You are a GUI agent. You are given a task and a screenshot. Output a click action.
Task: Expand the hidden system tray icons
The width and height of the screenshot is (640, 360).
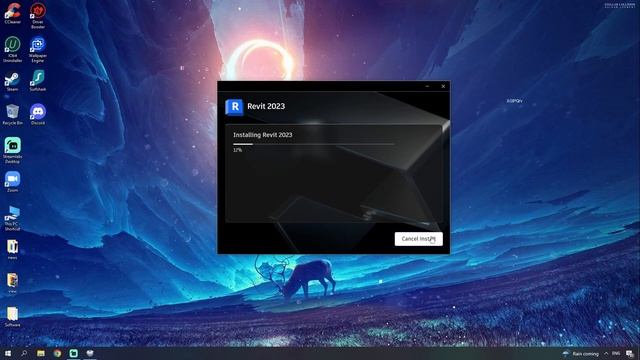click(606, 353)
